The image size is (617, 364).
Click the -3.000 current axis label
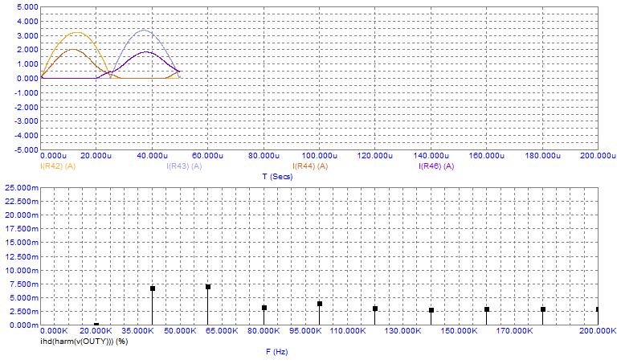pyautogui.click(x=27, y=121)
